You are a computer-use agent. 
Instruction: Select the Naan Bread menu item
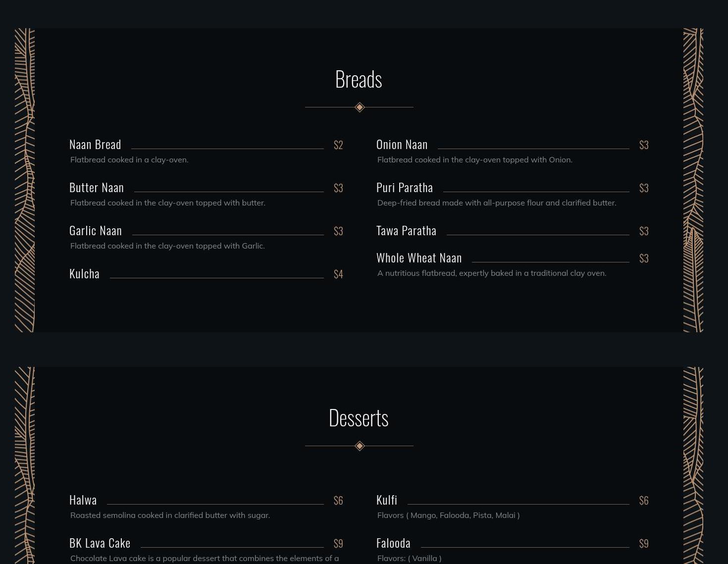(x=95, y=144)
